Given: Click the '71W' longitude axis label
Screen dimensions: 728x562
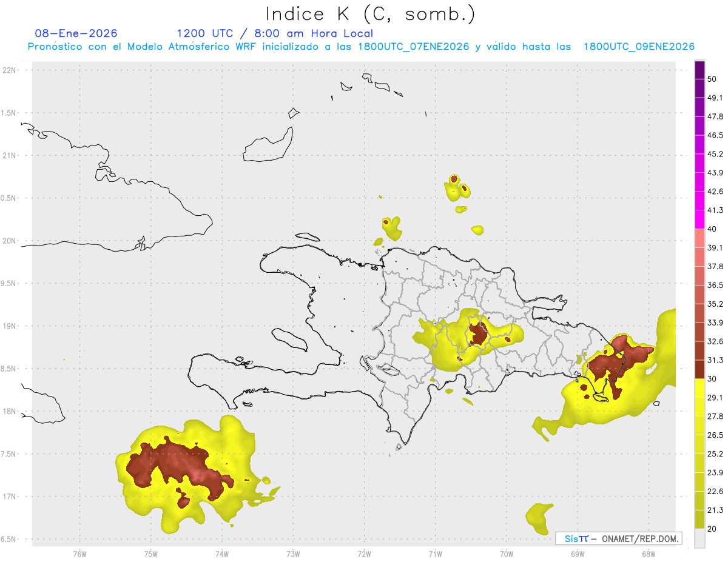Looking at the screenshot, I should click(435, 554).
